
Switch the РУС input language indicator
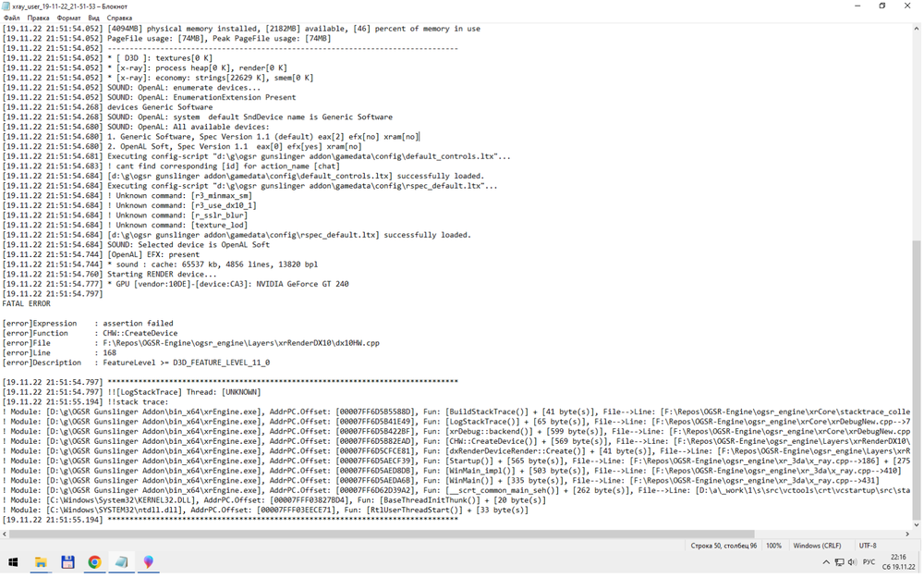[869, 562]
